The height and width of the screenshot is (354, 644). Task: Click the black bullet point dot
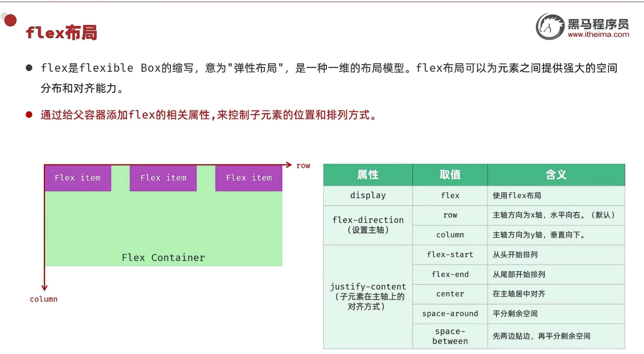point(29,68)
